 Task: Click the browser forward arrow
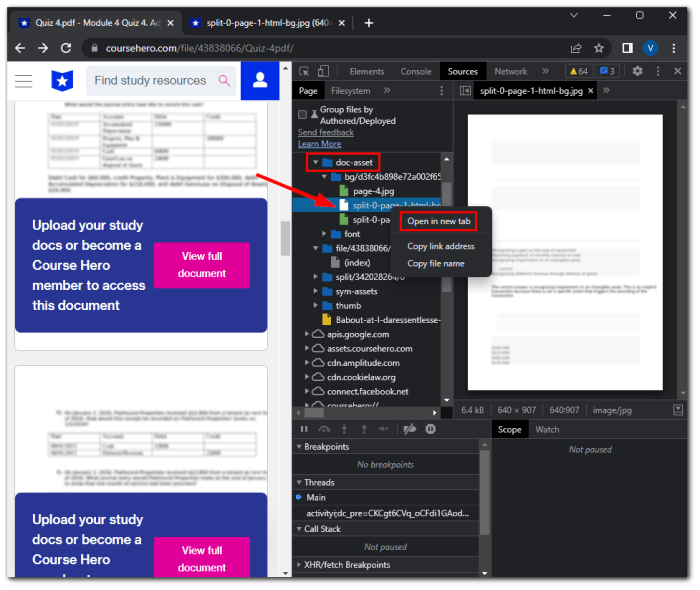(x=43, y=48)
